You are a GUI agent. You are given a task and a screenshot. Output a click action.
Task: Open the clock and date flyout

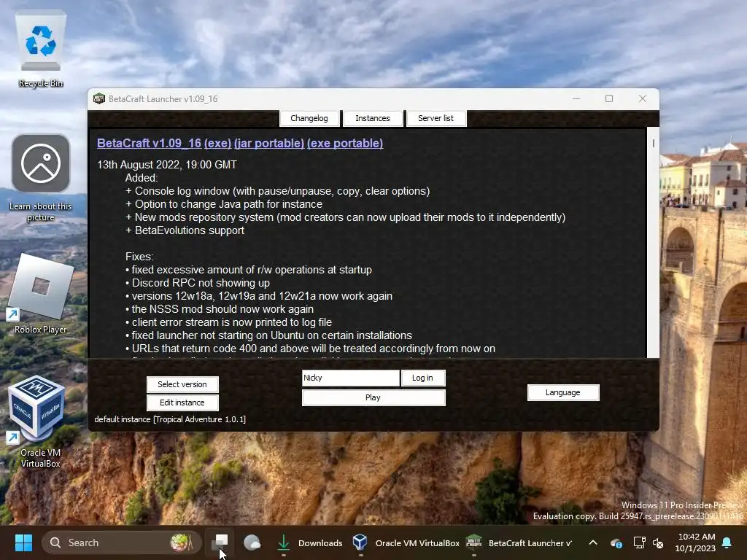tap(695, 542)
